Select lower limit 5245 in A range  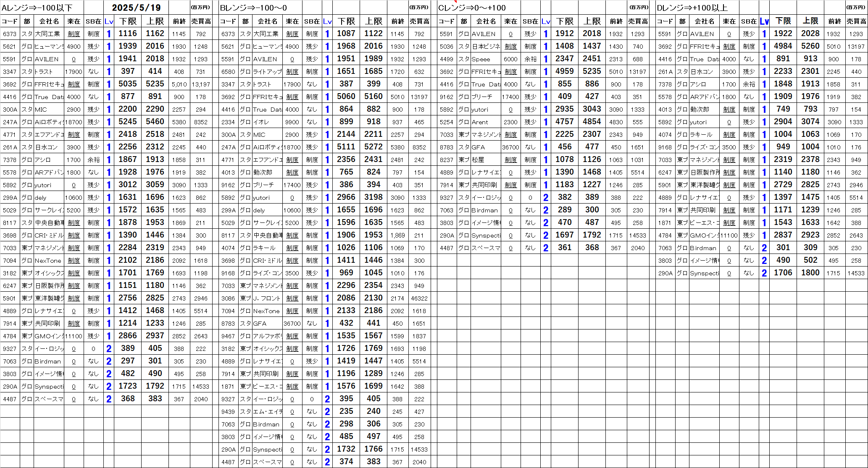(x=128, y=122)
